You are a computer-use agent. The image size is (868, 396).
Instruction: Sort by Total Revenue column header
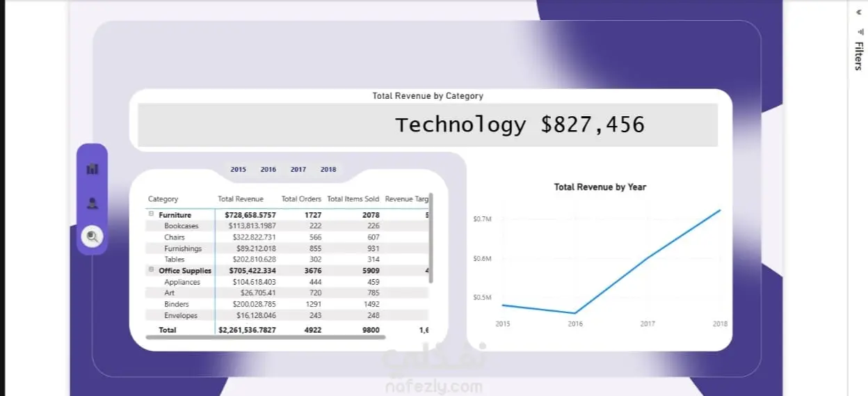tap(240, 199)
